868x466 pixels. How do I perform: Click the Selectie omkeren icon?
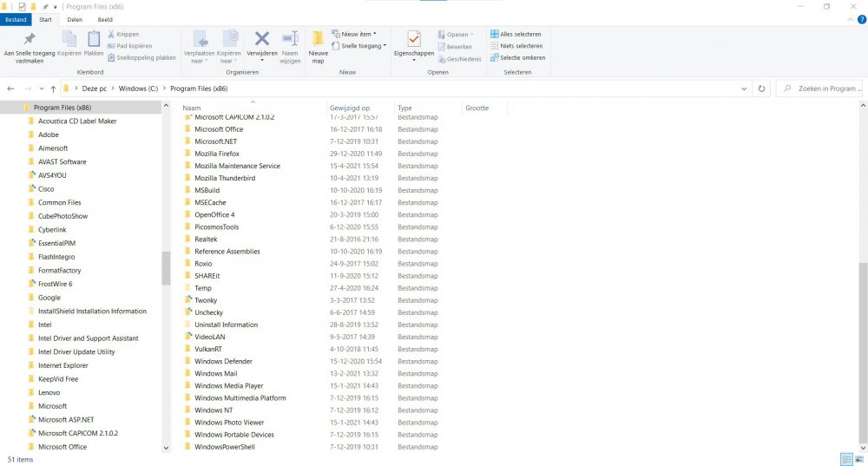(x=495, y=58)
